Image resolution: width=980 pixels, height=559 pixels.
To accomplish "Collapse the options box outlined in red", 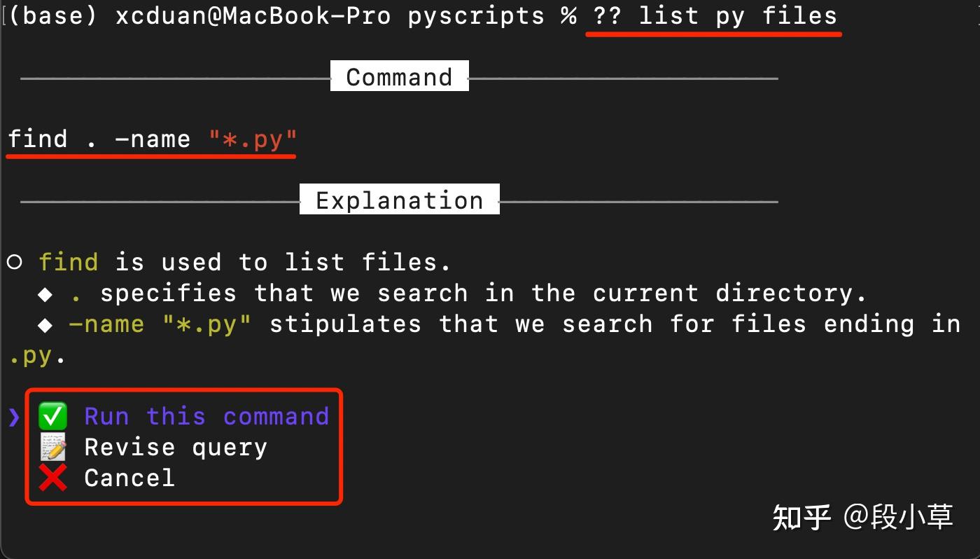I will coord(183,446).
